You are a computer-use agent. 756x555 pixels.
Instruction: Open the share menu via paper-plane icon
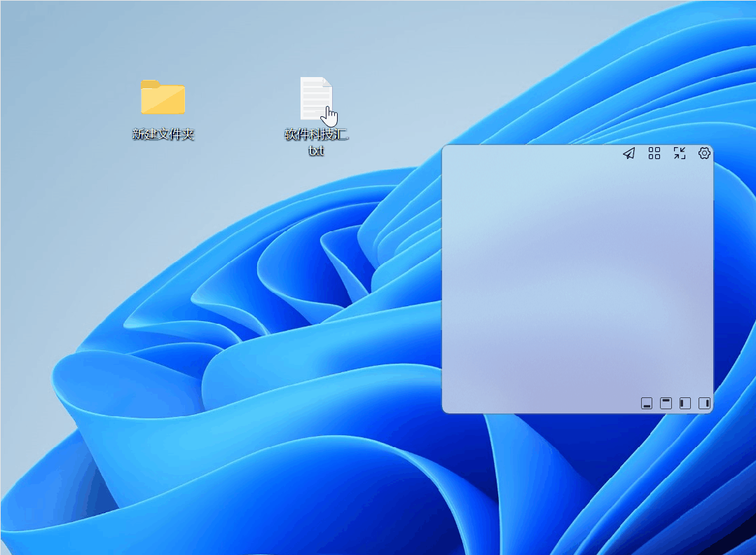[x=628, y=153]
